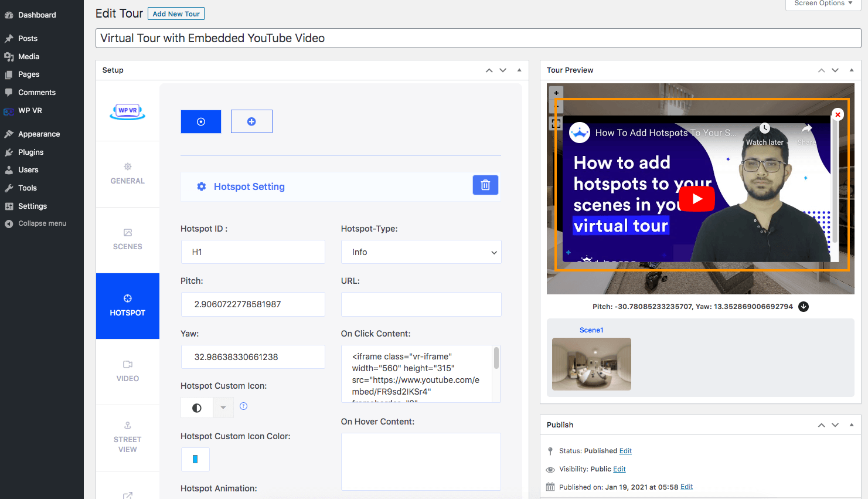Viewport: 868px width, 499px height.
Task: Move the Setup panel down
Action: (503, 70)
